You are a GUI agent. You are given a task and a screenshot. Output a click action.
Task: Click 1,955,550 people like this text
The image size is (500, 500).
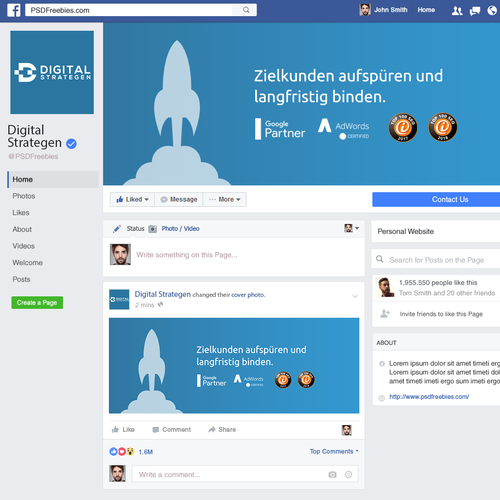[x=438, y=283]
